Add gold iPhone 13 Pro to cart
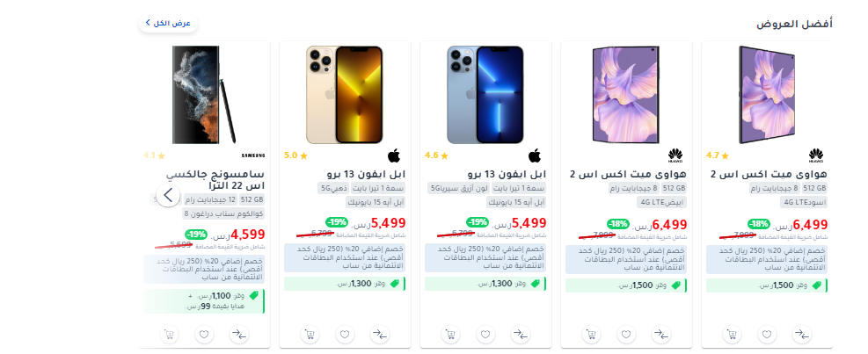This screenshot has height=354, width=868. coord(310,335)
